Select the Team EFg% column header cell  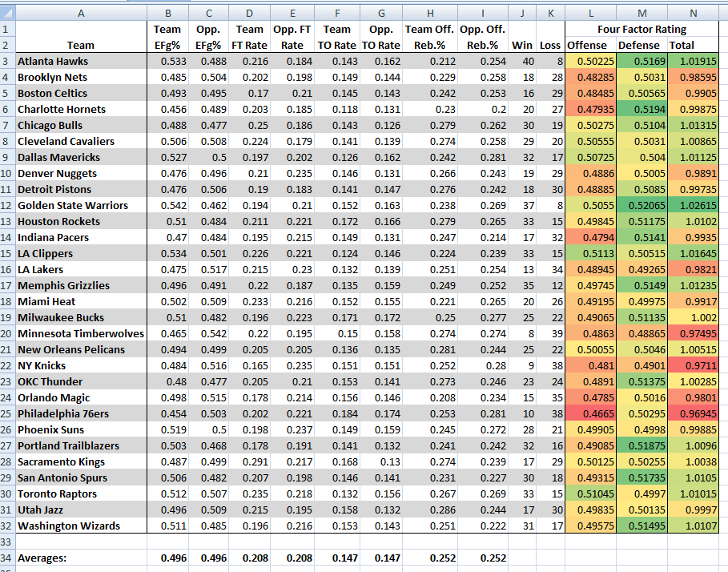tap(167, 37)
